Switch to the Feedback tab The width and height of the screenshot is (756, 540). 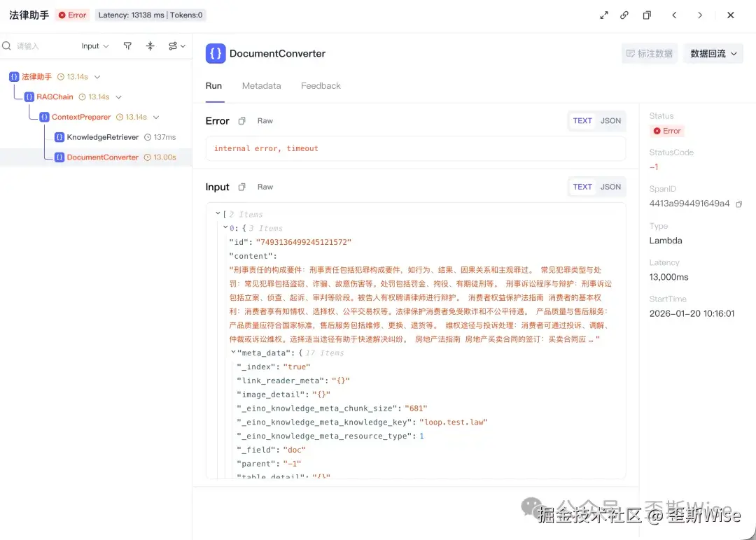coord(321,86)
